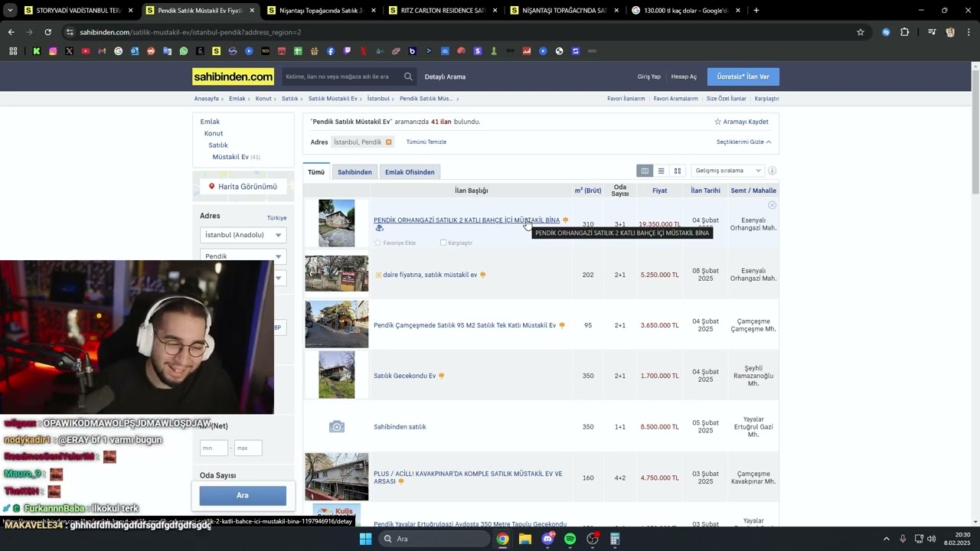Open File Explorer from the taskbar
Screen dimensions: 980x551
524,539
